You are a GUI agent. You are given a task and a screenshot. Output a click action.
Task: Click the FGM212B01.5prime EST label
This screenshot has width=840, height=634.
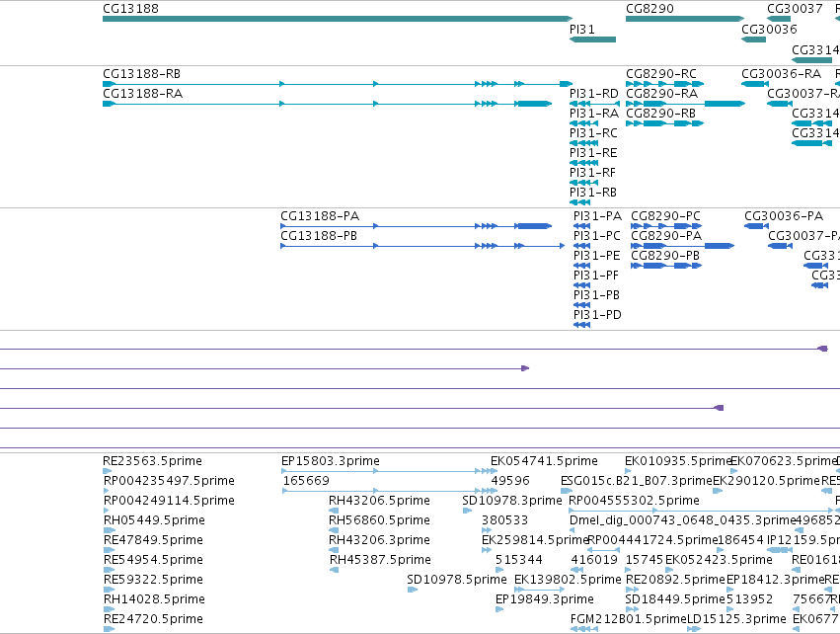pos(629,619)
